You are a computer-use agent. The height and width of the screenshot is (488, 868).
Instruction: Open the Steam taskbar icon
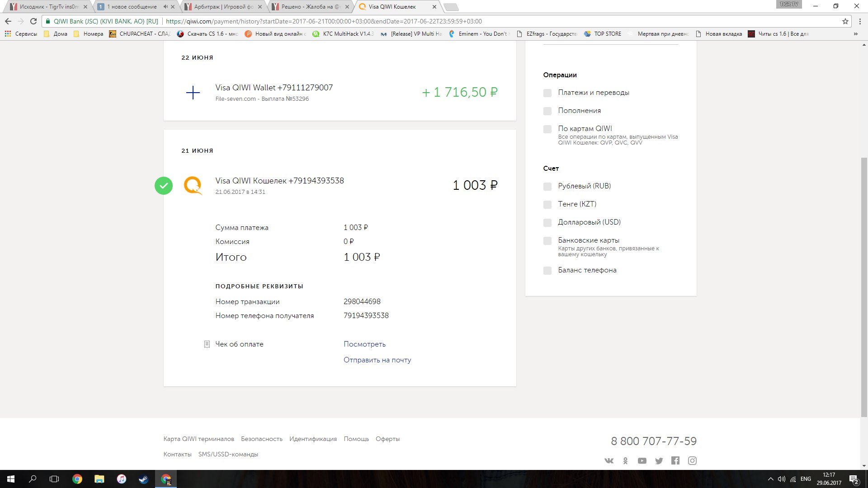(x=144, y=479)
